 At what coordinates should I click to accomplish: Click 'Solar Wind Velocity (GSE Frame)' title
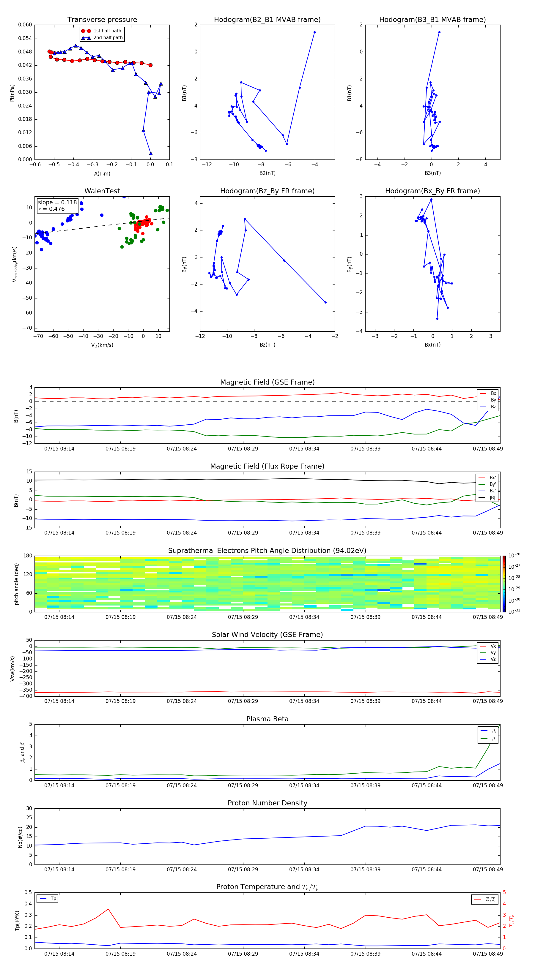267,635
